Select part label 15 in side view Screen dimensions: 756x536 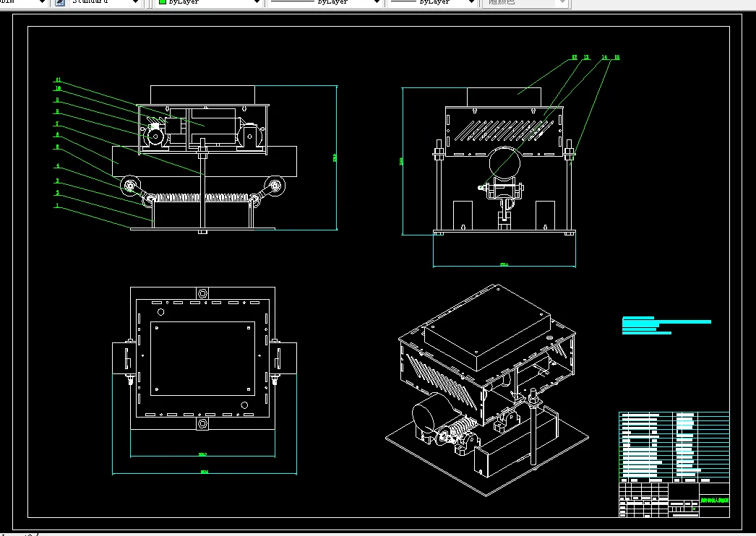617,57
